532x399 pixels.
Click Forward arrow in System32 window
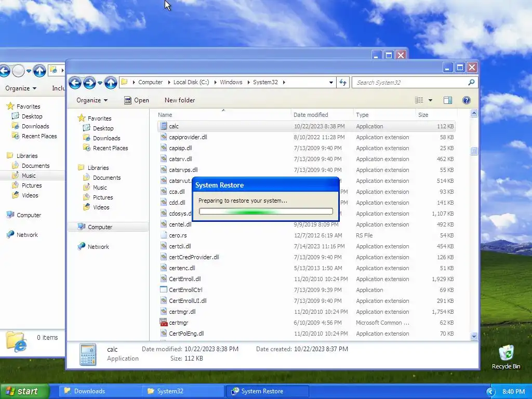(89, 83)
